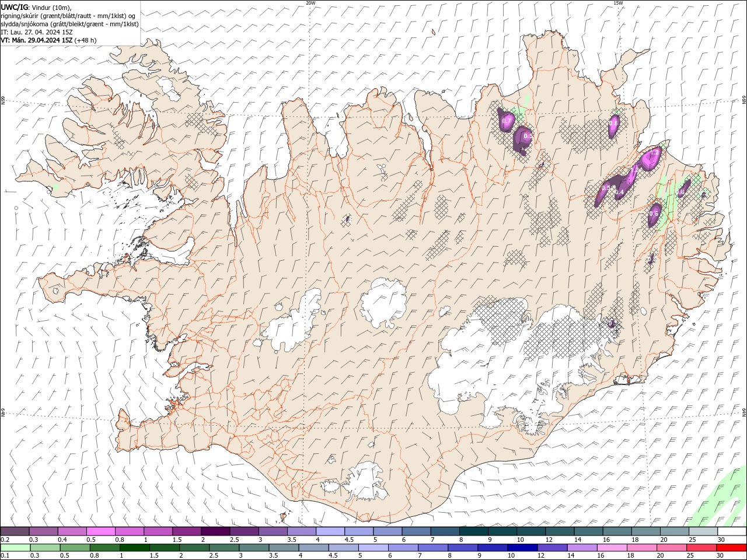Select the bright red 30 rain legend swatch
Viewport: 747px width, 560px height.
[x=731, y=548]
